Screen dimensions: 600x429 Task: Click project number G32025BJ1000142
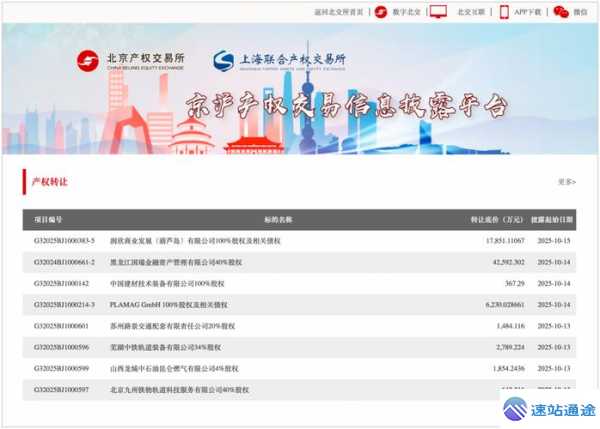point(61,284)
